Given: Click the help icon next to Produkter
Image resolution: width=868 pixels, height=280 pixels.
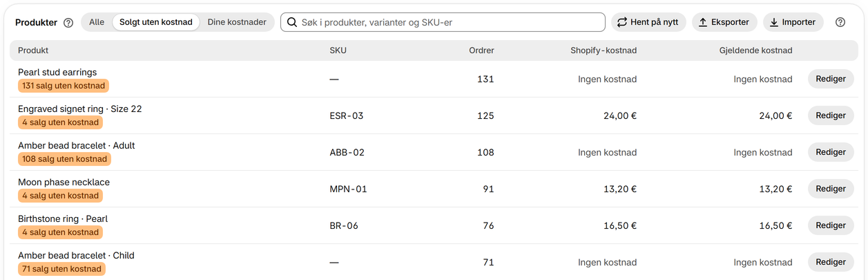Looking at the screenshot, I should tap(68, 22).
